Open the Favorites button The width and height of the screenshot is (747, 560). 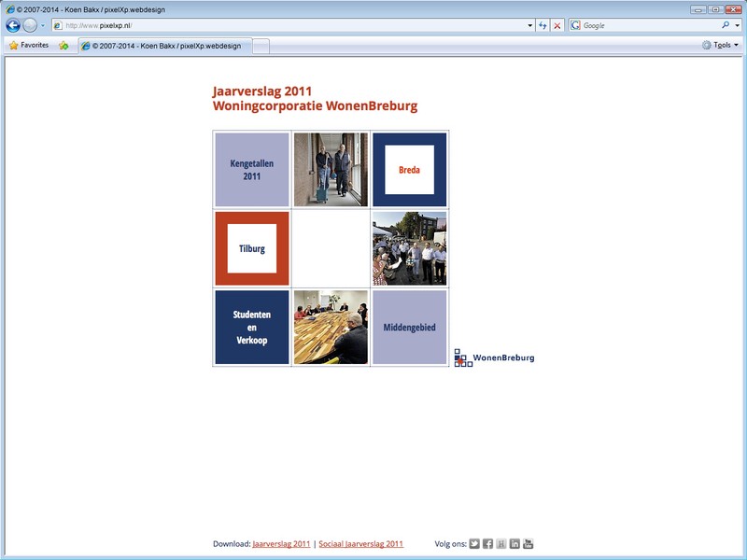[28, 45]
